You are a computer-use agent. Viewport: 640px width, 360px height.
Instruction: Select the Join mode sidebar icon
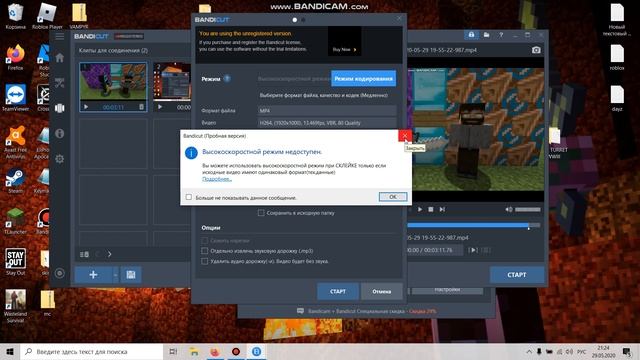(x=60, y=108)
